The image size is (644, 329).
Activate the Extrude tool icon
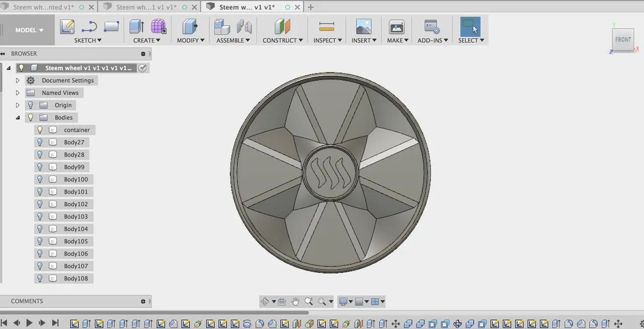(136, 27)
